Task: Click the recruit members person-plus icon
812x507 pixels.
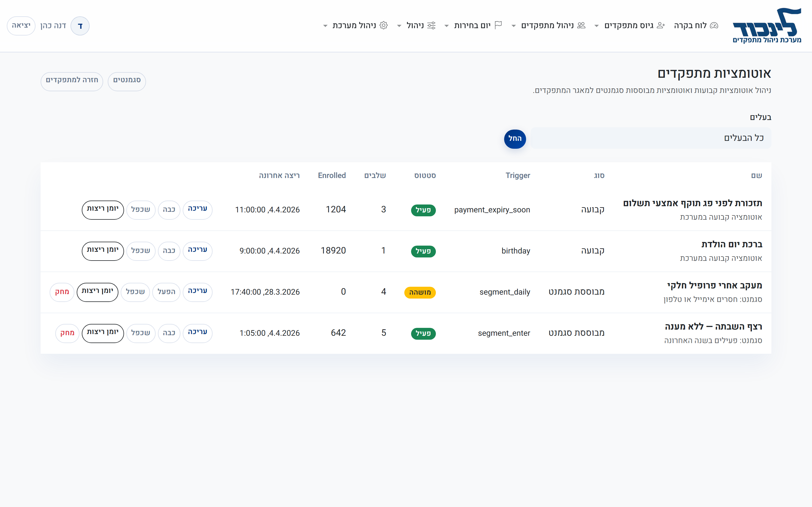Action: (x=661, y=25)
